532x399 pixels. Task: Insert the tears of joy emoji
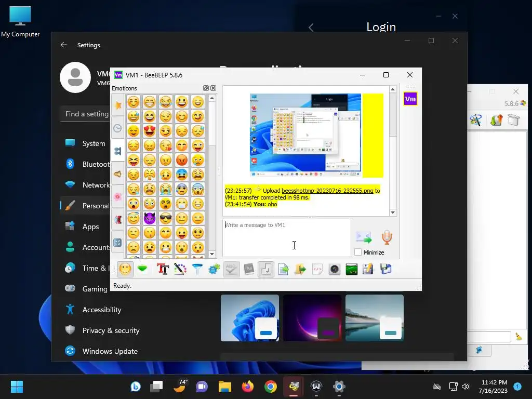[166, 101]
